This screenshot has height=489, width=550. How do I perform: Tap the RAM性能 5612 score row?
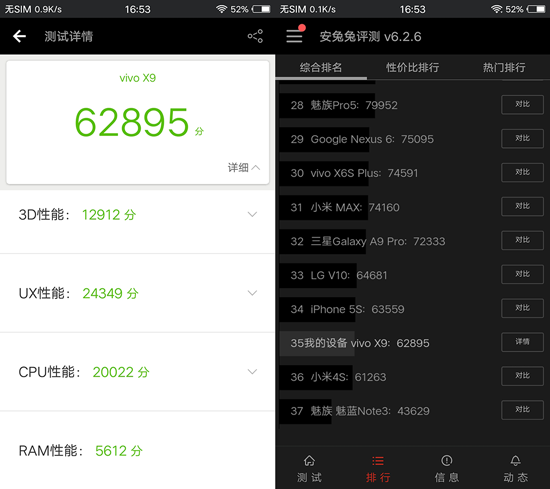point(137,450)
